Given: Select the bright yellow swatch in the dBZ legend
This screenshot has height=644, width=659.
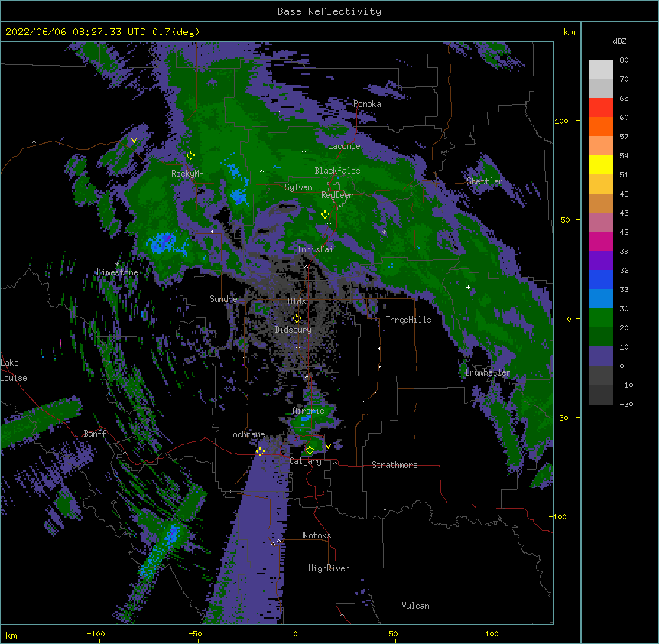Looking at the screenshot, I should (601, 165).
